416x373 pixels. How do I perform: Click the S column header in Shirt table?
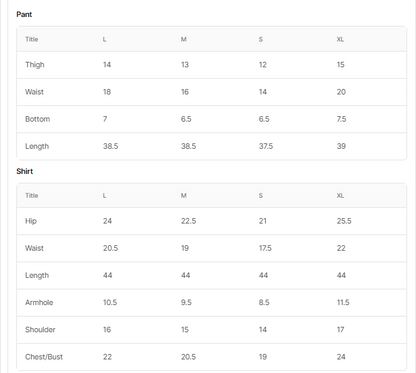click(x=261, y=195)
